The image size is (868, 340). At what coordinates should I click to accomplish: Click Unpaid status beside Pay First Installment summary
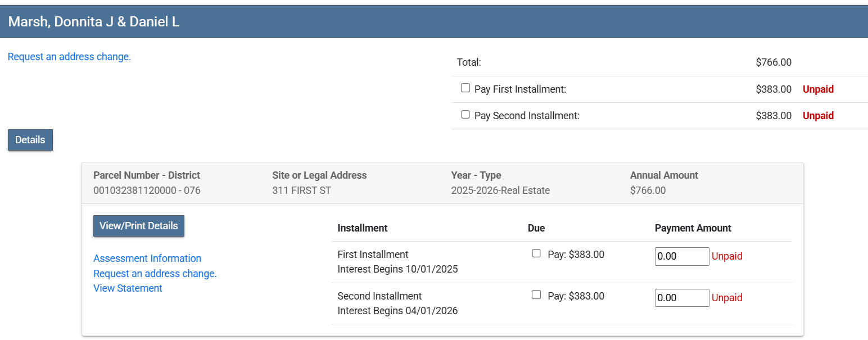(818, 89)
